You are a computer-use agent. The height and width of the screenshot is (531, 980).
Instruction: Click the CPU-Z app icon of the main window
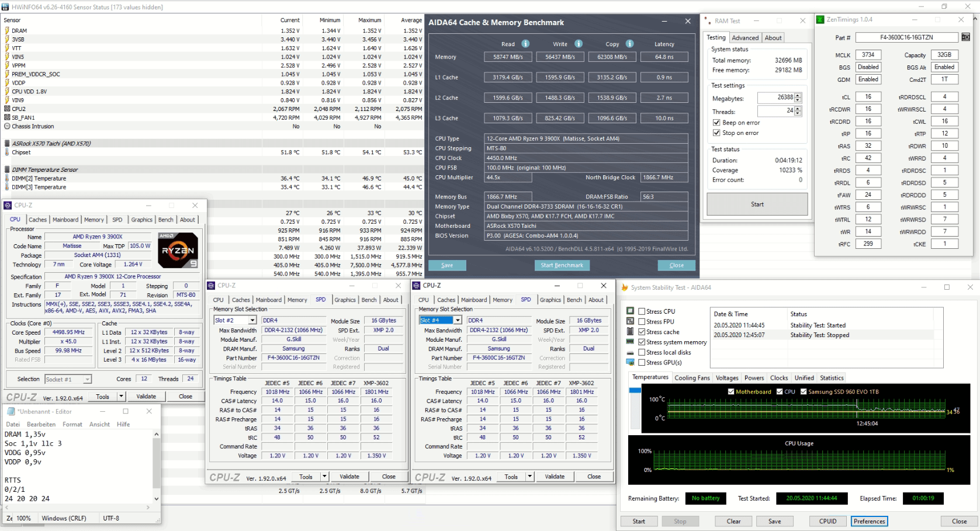8,205
